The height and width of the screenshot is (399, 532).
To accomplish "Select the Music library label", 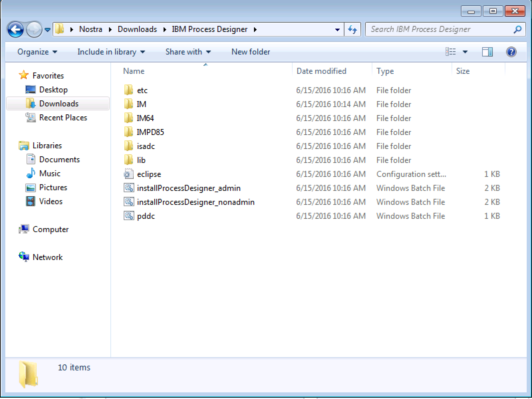I will pyautogui.click(x=50, y=173).
